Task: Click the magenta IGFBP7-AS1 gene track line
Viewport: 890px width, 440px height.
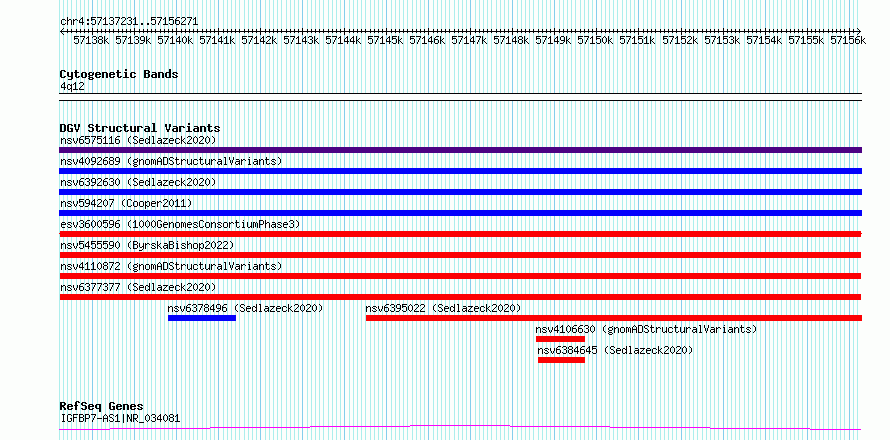Action: (460, 427)
